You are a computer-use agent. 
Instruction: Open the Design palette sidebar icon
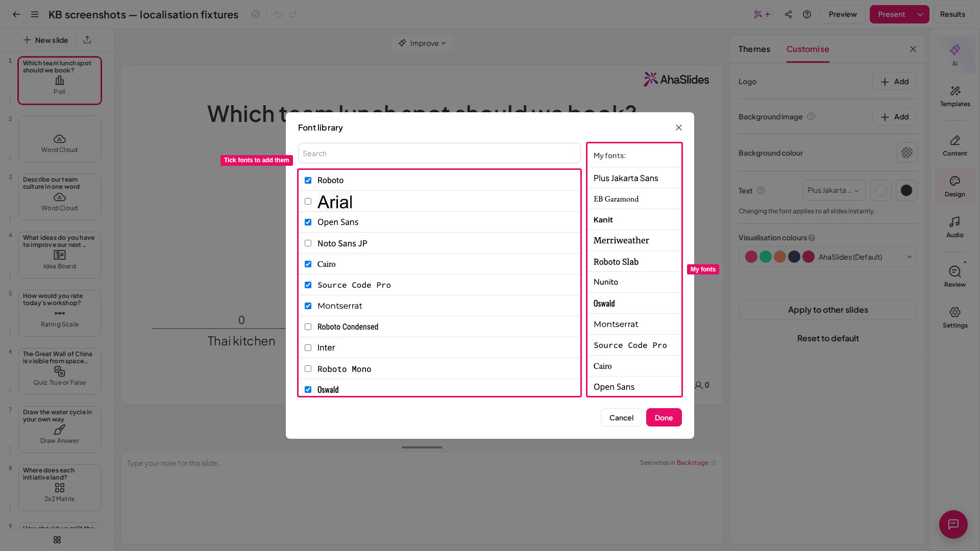tap(954, 186)
